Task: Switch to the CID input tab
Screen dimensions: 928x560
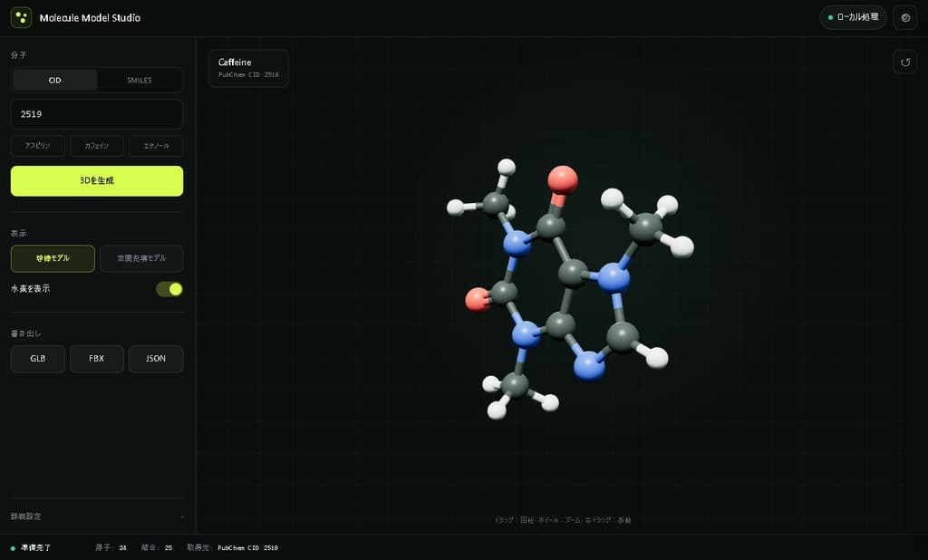Action: [55, 80]
